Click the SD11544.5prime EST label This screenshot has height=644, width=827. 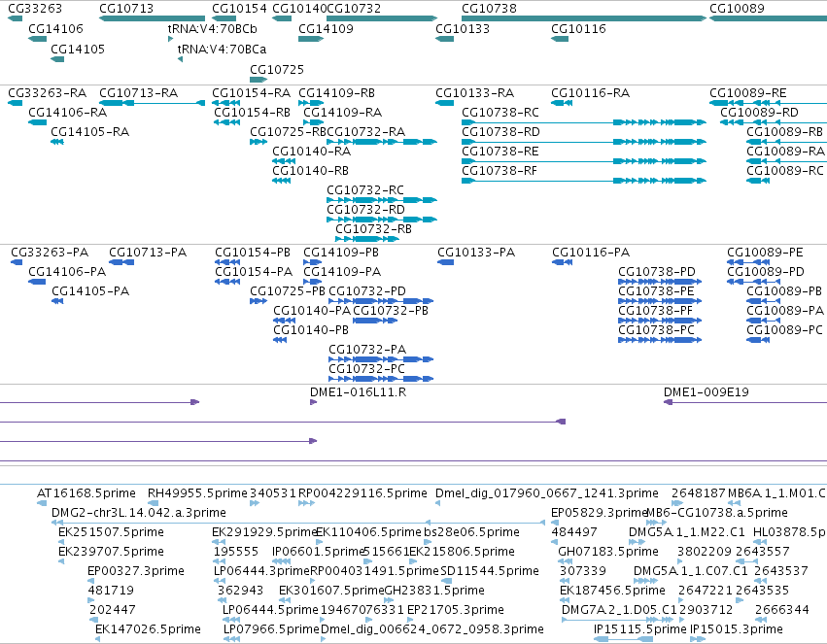490,571
